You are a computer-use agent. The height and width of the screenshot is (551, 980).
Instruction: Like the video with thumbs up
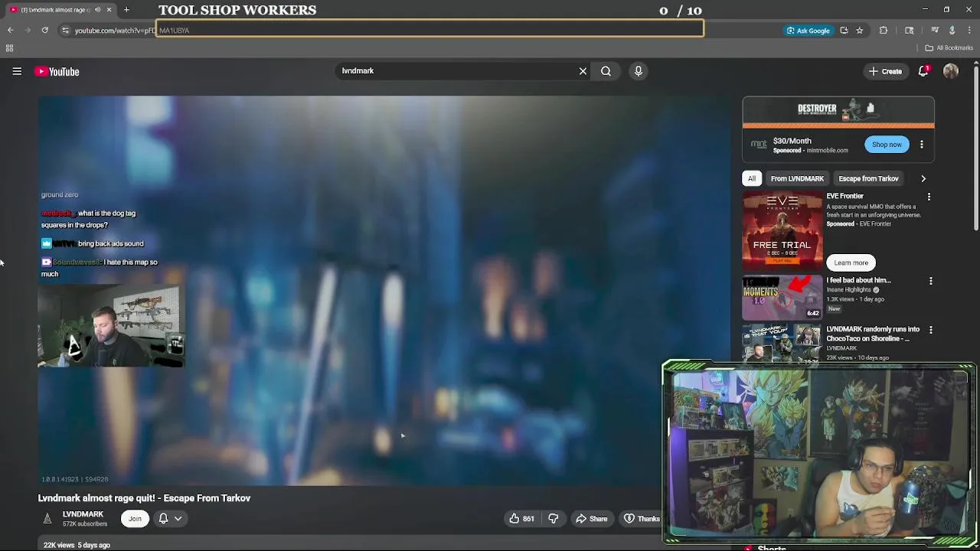pos(521,519)
